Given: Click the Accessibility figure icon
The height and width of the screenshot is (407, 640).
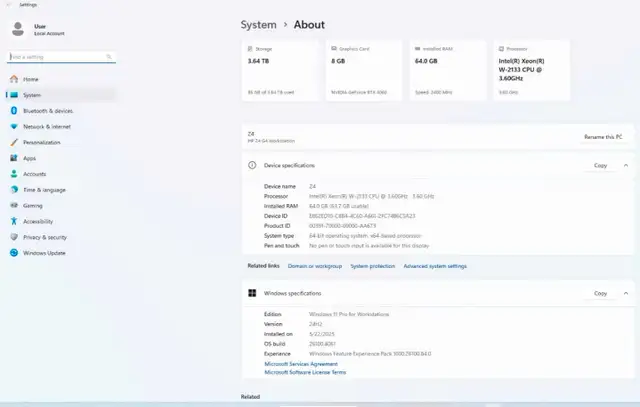Looking at the screenshot, I should pos(14,221).
